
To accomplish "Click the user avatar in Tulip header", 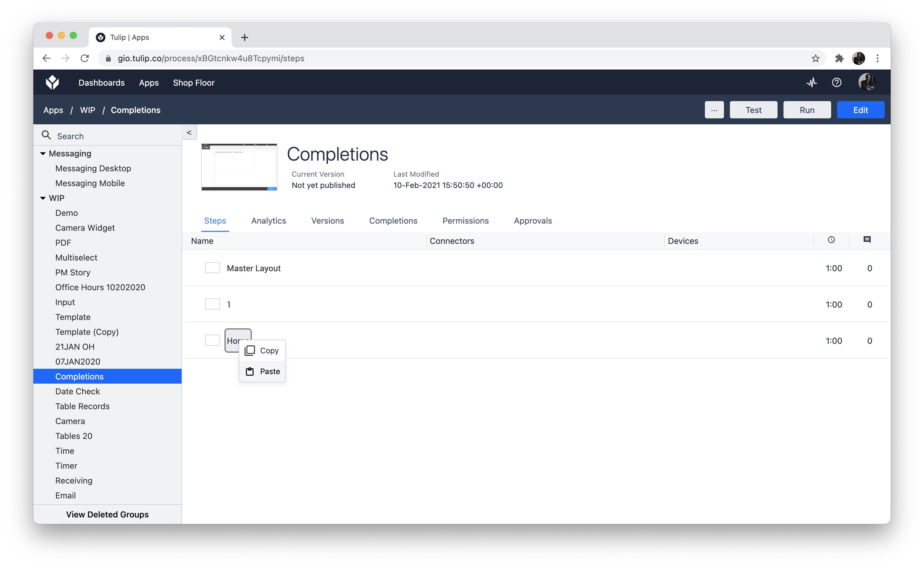I will click(x=867, y=82).
